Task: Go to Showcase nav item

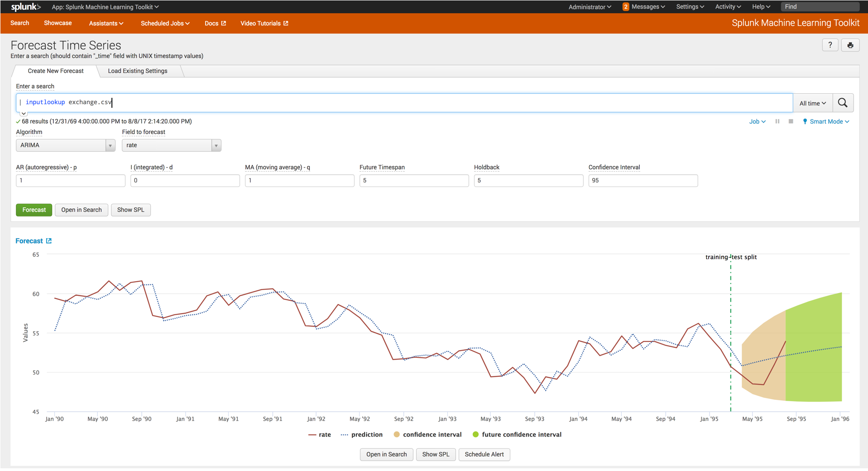Action: point(58,23)
